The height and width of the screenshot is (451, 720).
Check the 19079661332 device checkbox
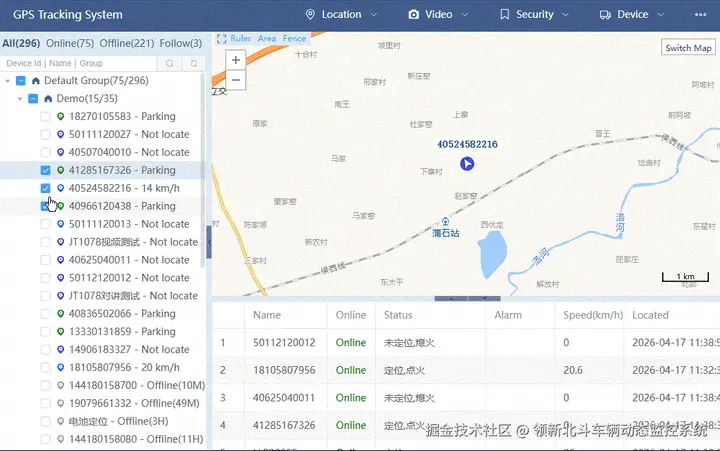coord(45,403)
